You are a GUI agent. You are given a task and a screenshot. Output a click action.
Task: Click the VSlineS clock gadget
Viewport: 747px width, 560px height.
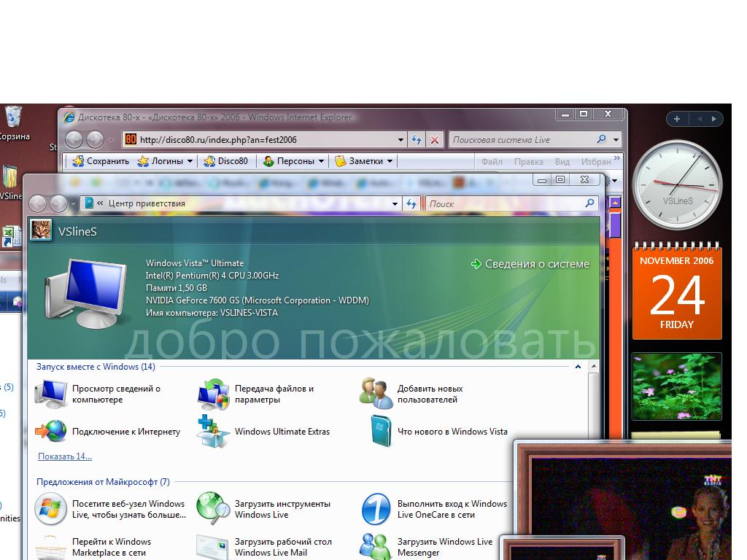tap(677, 185)
